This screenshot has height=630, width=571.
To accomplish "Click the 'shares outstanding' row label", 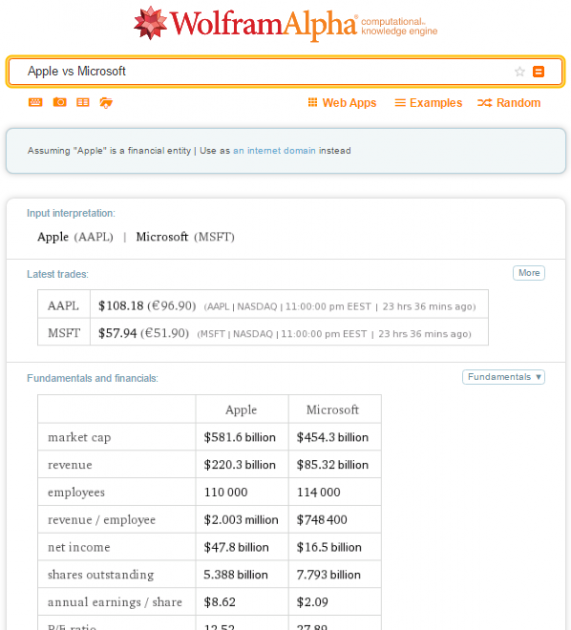I will [x=101, y=575].
